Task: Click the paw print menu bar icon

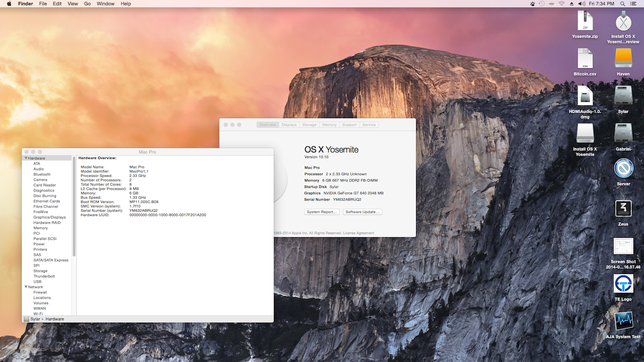Action: point(532,4)
